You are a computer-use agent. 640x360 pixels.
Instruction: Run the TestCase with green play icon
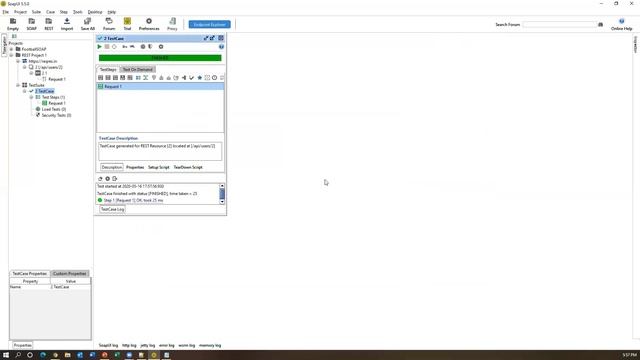[99, 47]
